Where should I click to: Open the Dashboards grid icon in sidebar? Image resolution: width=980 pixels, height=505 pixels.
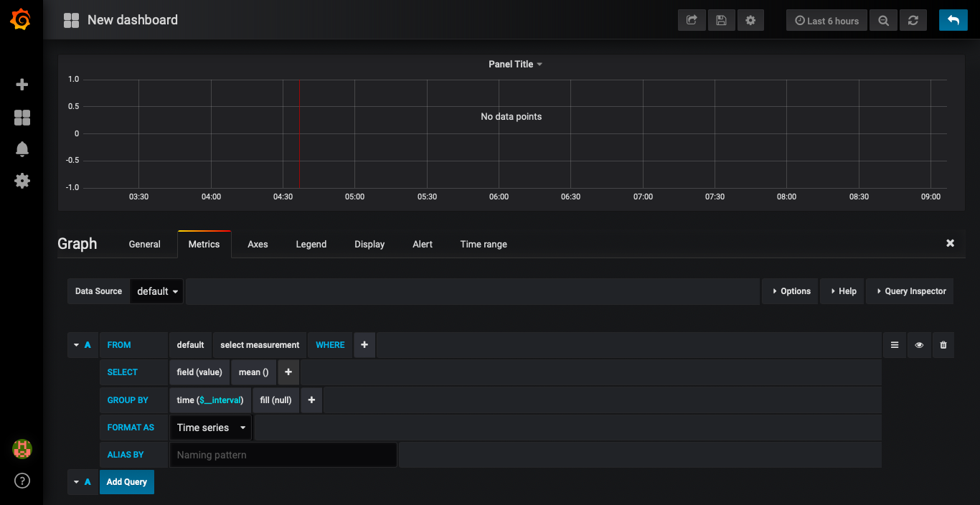[22, 118]
